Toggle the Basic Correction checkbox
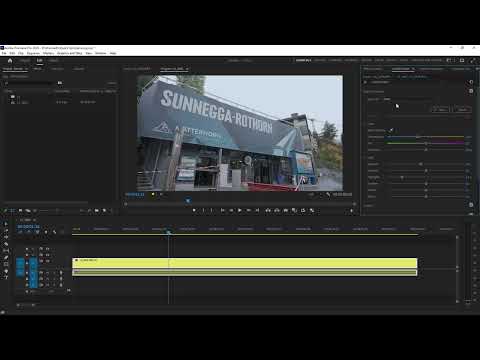Viewport: 480px width, 360px height. coord(471,91)
